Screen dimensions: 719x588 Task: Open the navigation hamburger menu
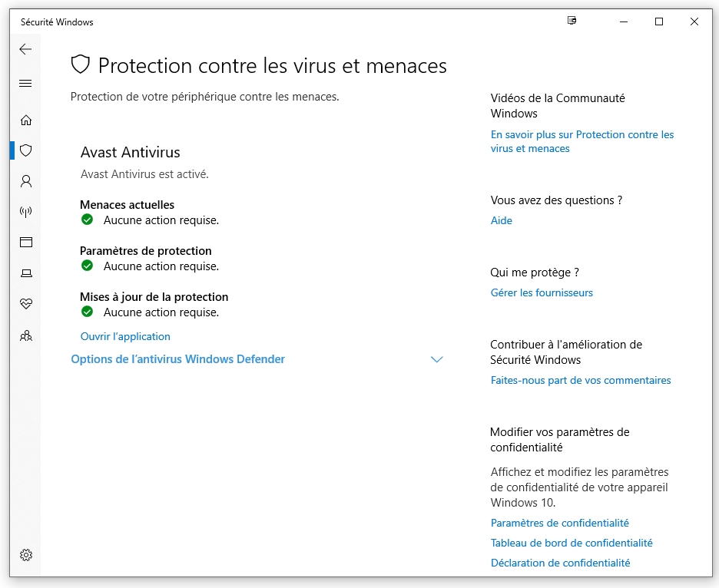coord(25,83)
